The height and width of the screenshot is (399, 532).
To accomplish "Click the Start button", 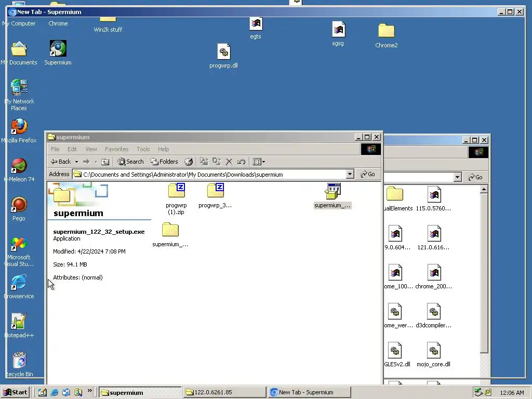I will pyautogui.click(x=15, y=393).
